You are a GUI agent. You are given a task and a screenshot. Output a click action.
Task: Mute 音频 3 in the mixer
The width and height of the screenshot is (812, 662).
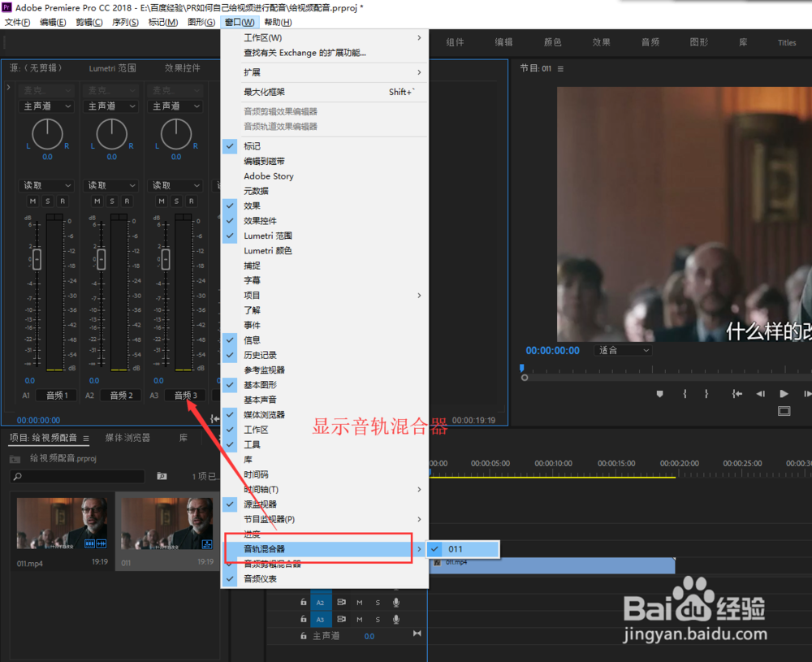click(162, 201)
